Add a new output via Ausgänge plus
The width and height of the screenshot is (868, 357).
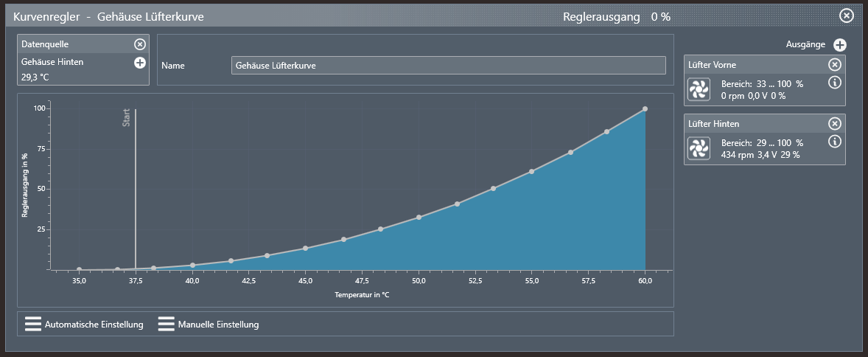click(840, 45)
